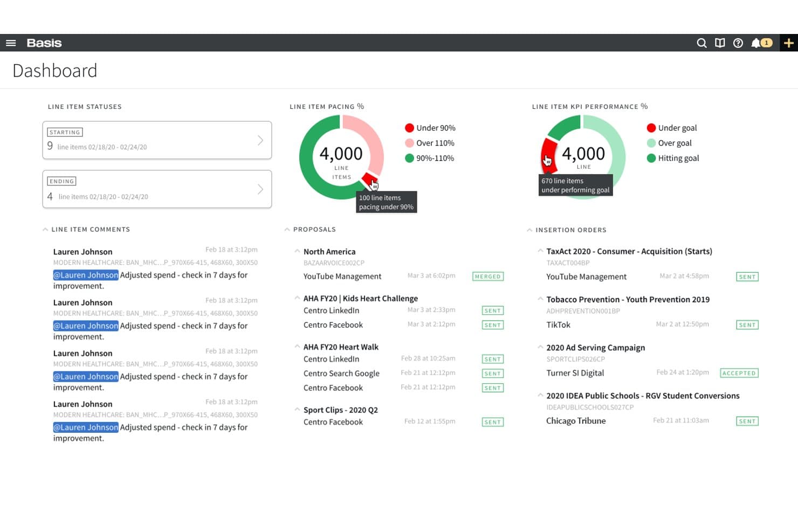Click the Under goal red legend swatch
The height and width of the screenshot is (532, 798).
click(x=651, y=128)
